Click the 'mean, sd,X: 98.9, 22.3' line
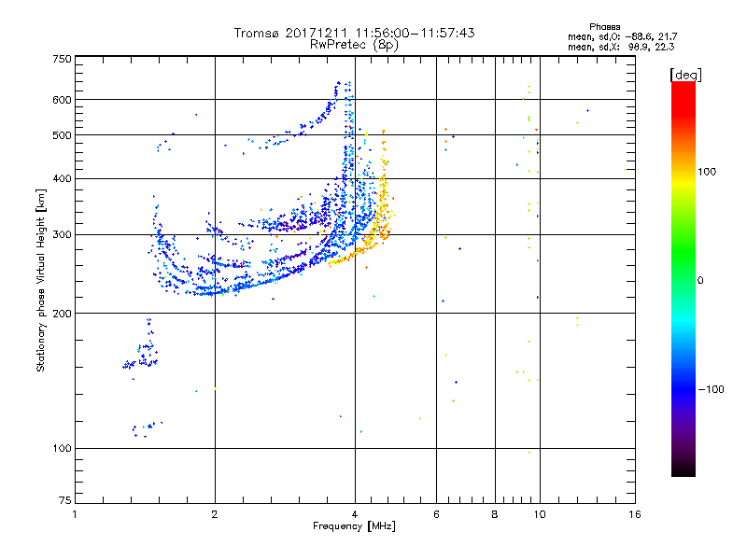The width and height of the screenshot is (747, 560). 621,47
